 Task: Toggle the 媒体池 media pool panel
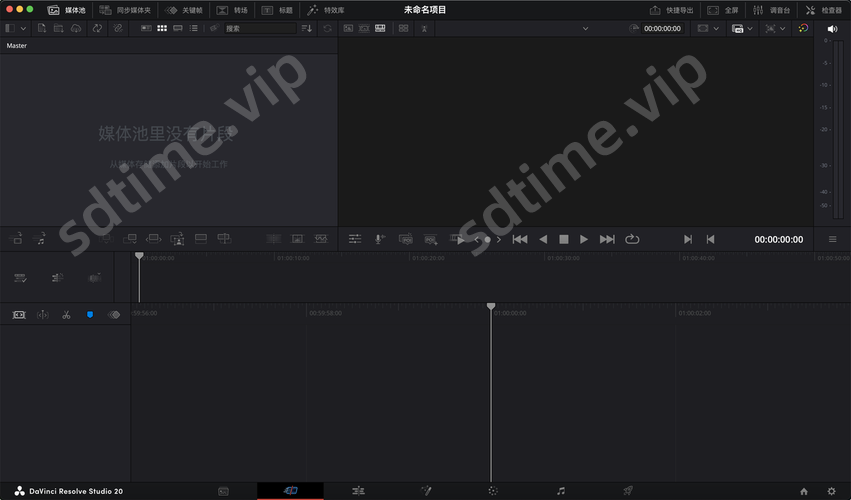[66, 9]
